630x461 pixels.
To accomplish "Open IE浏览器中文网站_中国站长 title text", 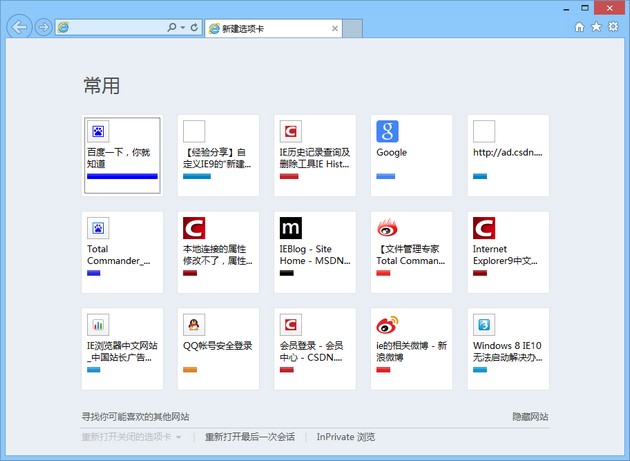I will pos(122,352).
